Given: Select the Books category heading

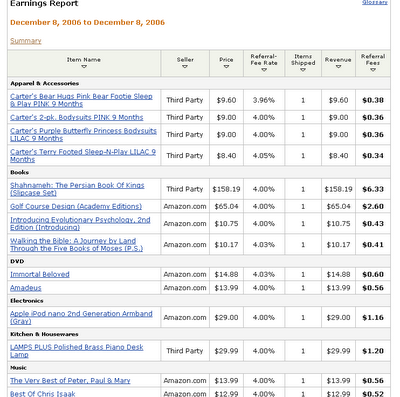Looking at the screenshot, I should [x=19, y=172].
